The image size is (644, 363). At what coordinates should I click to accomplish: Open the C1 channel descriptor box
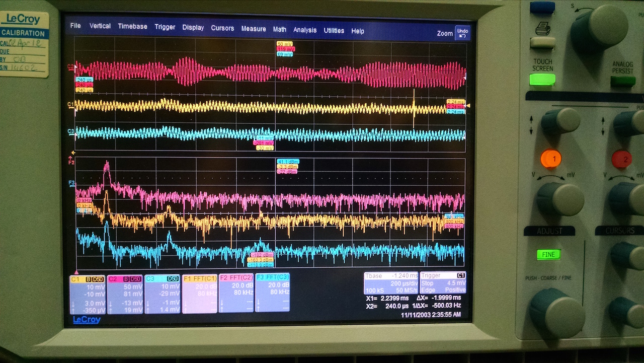88,294
